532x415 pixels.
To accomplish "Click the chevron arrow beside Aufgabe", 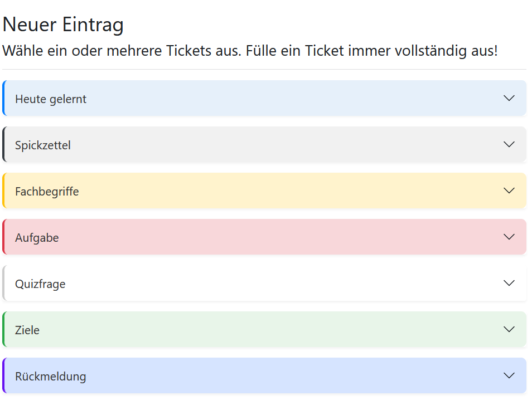I will coord(509,237).
